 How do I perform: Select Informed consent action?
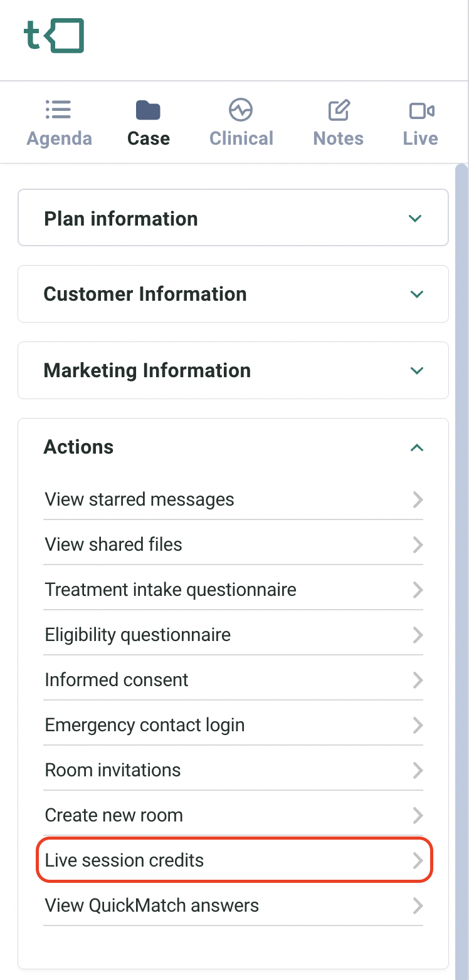[233, 680]
